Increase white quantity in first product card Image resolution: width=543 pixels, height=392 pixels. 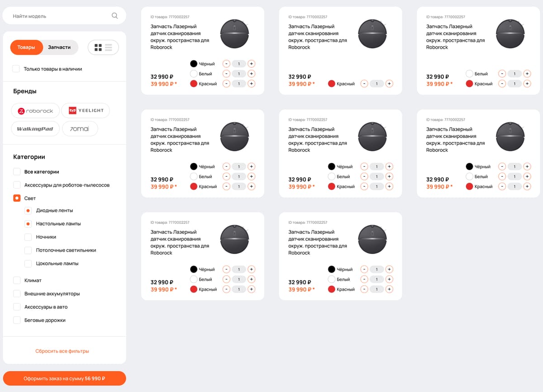pyautogui.click(x=252, y=74)
